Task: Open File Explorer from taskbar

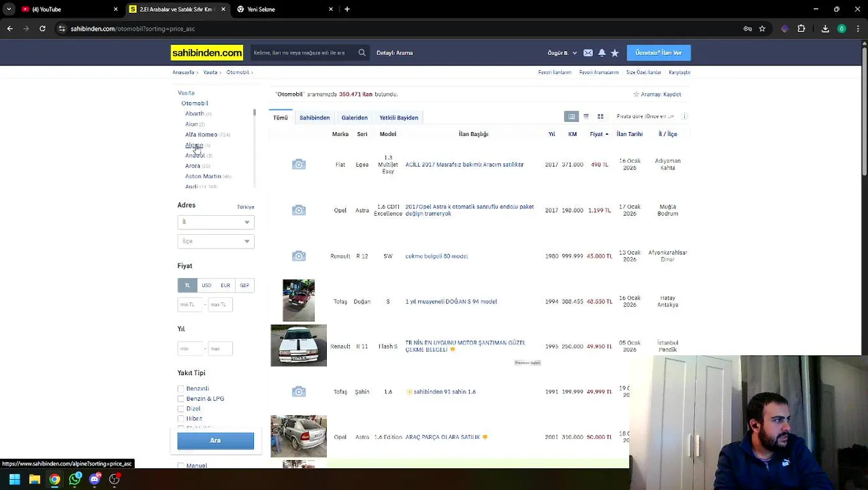Action: pyautogui.click(x=34, y=479)
